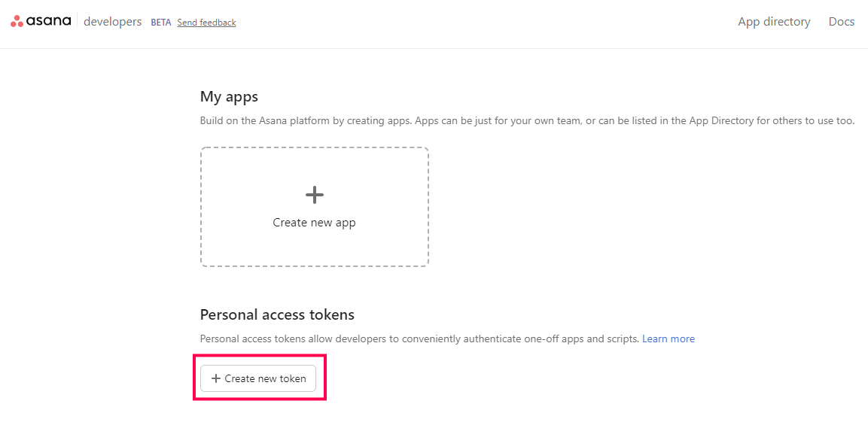868x428 pixels.
Task: Click the asana wordmark text
Action: (49, 22)
